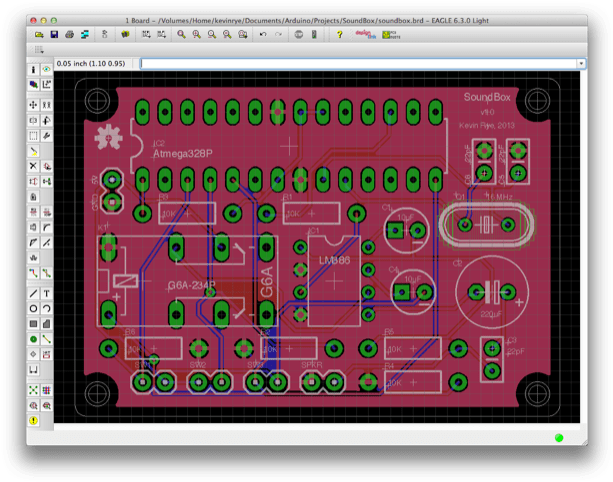Switch to the schematic editor
613x482 pixels.
coord(104,35)
